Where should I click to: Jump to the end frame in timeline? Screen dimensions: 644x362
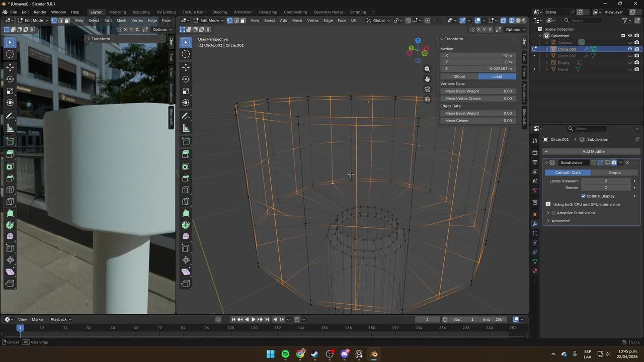click(x=267, y=319)
